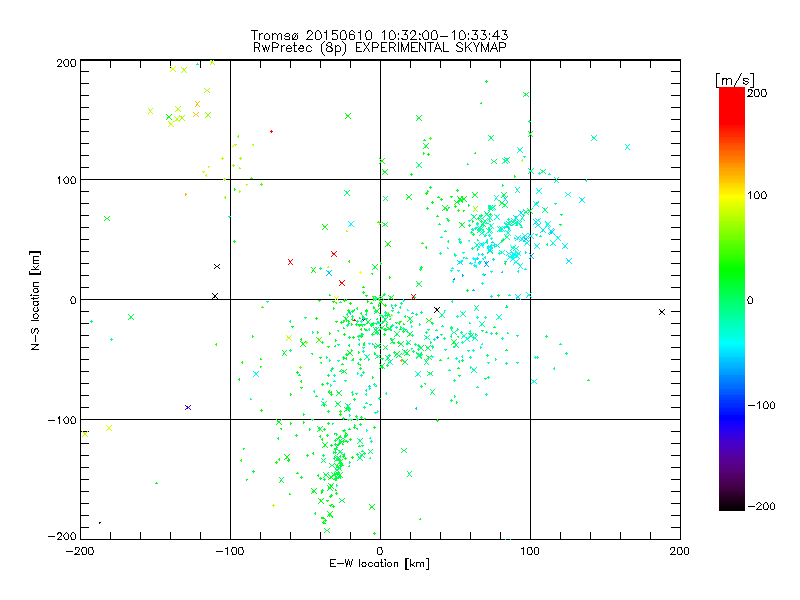Click the colorbar's '100' tick label

tap(757, 195)
